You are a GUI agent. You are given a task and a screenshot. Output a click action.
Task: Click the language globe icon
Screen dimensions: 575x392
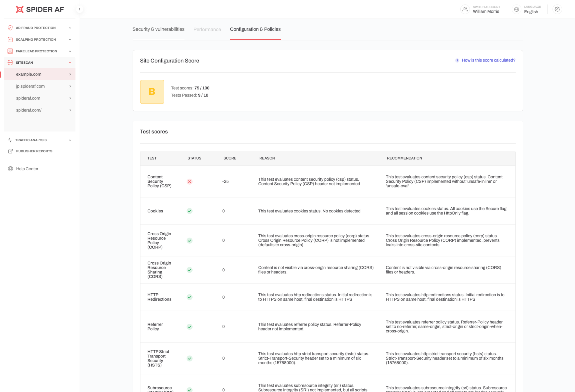click(516, 9)
